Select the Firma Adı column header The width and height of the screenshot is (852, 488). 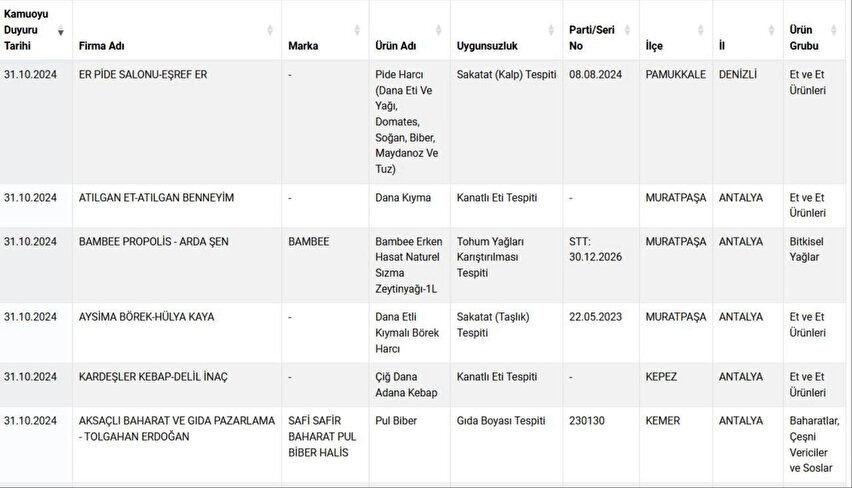(102, 46)
